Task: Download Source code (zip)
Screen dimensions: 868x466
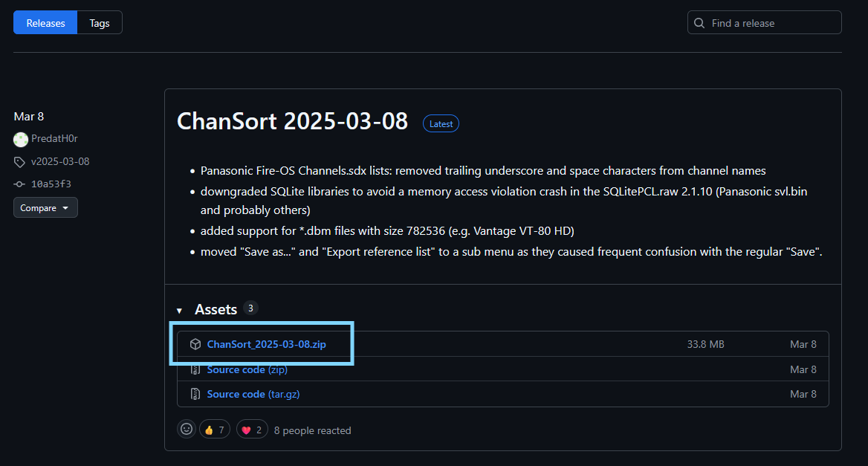Action: (x=247, y=369)
